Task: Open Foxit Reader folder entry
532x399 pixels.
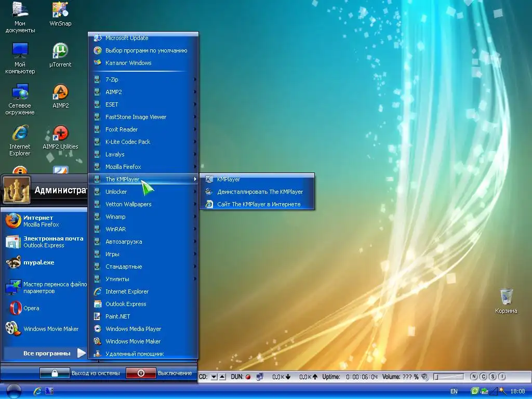Action: [143, 129]
